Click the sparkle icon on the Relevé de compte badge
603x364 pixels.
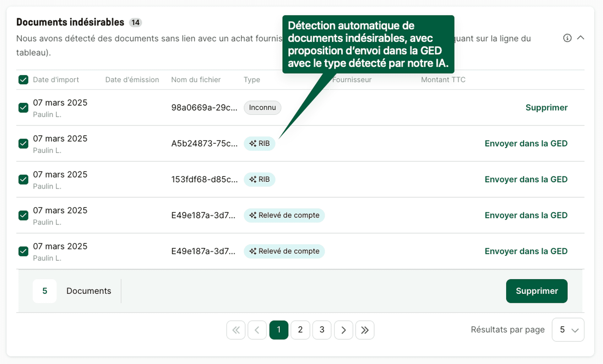tap(253, 215)
